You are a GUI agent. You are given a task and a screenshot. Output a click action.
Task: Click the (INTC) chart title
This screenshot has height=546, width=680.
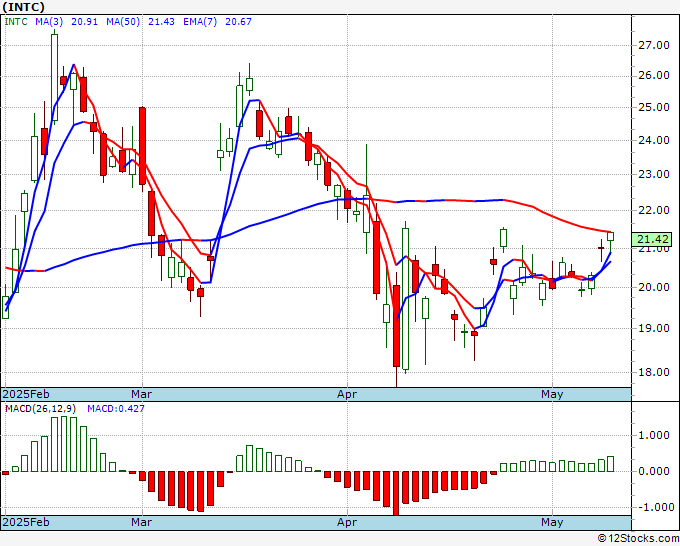[x=24, y=7]
